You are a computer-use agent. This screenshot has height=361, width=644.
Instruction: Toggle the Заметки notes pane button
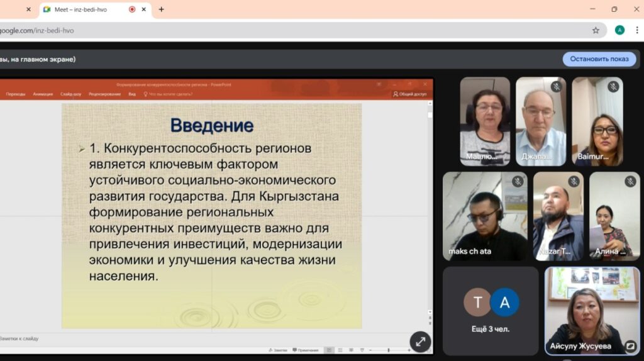278,350
